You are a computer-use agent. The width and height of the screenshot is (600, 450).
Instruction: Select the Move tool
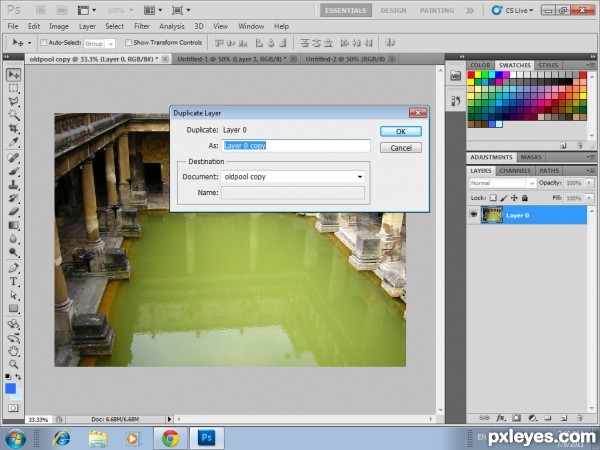(x=13, y=75)
